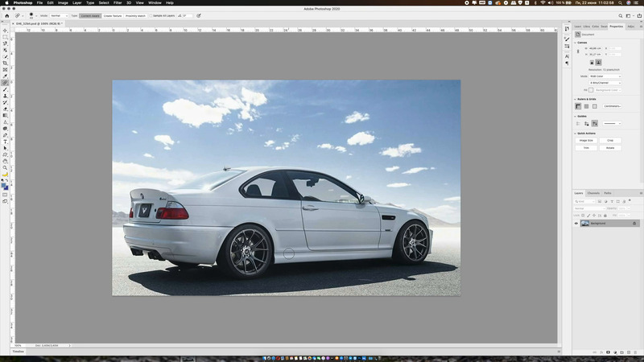
Task: Select the Rectangular Marquee tool
Action: pos(5,37)
